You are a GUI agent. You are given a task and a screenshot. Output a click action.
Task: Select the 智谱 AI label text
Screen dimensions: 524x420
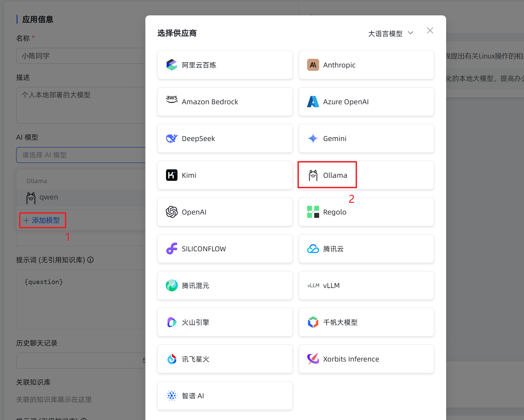[193, 396]
